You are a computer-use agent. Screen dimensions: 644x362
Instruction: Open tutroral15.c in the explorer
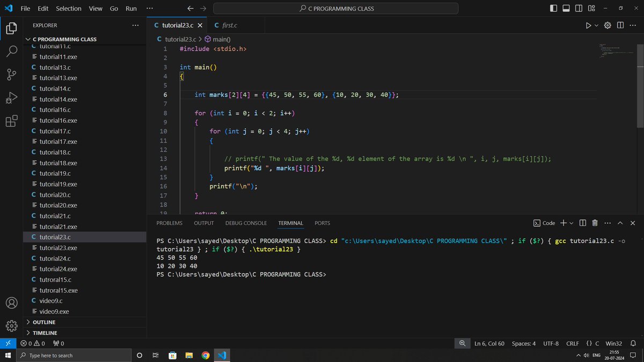click(x=85, y=279)
